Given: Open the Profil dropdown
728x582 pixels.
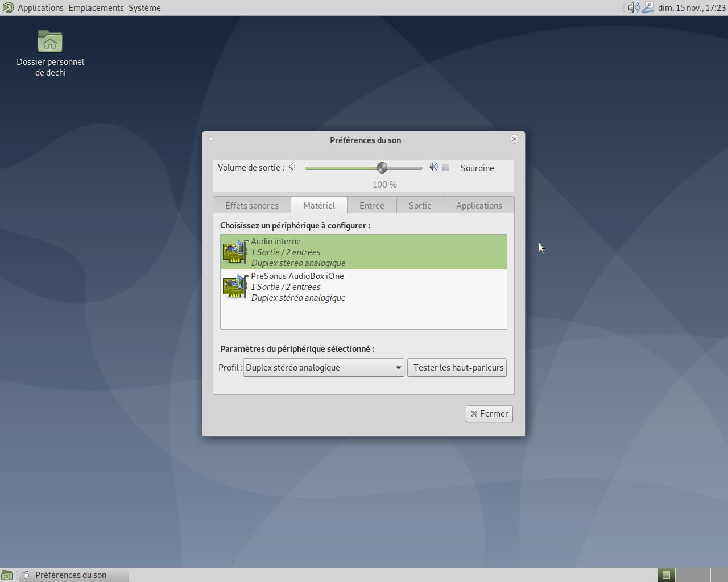Looking at the screenshot, I should [x=324, y=368].
